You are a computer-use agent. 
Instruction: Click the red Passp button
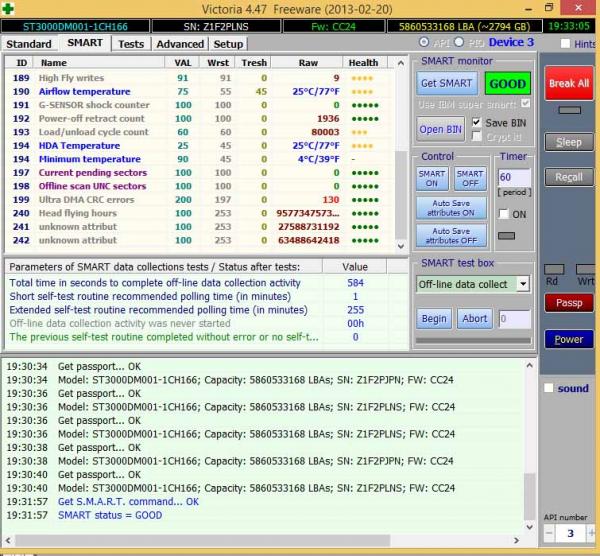(568, 302)
